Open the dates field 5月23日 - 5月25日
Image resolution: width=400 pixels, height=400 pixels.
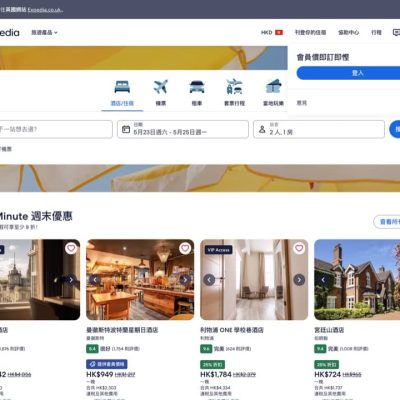(x=183, y=129)
